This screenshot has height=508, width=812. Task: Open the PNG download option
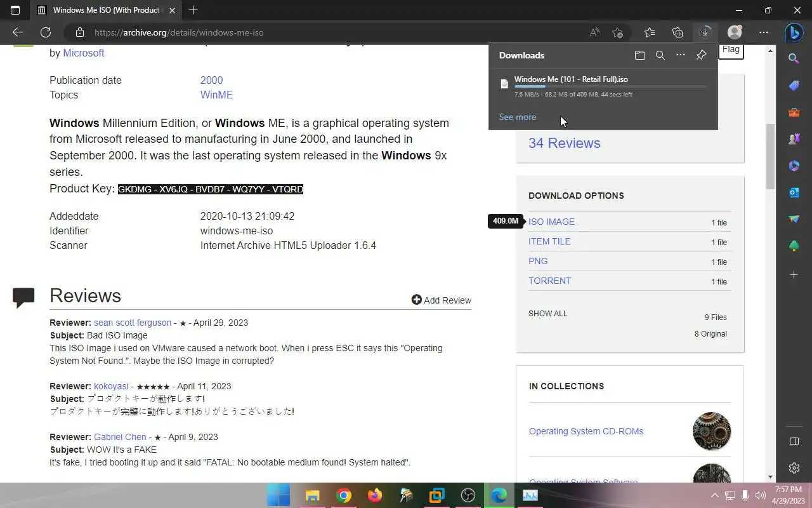pyautogui.click(x=538, y=261)
